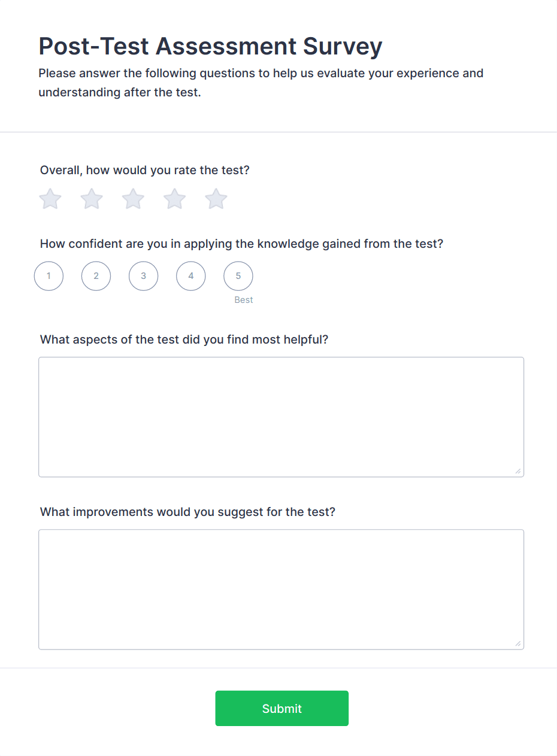
Task: Rate the test one star
Action: [x=50, y=199]
